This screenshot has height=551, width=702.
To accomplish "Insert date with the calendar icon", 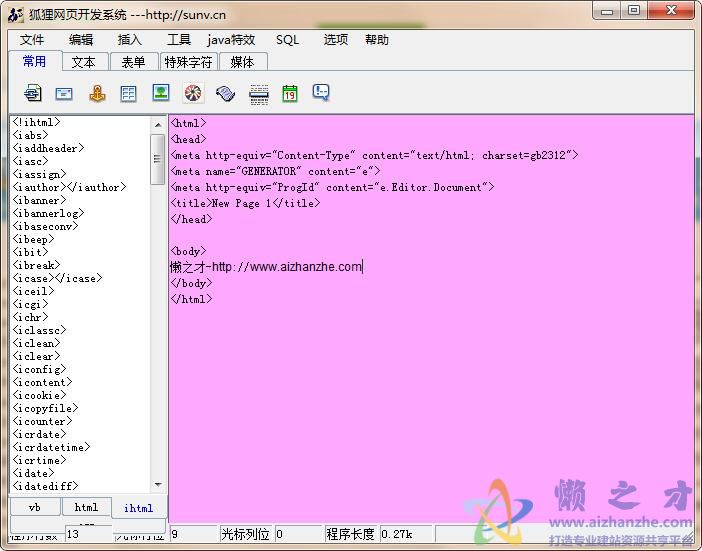I will [290, 93].
